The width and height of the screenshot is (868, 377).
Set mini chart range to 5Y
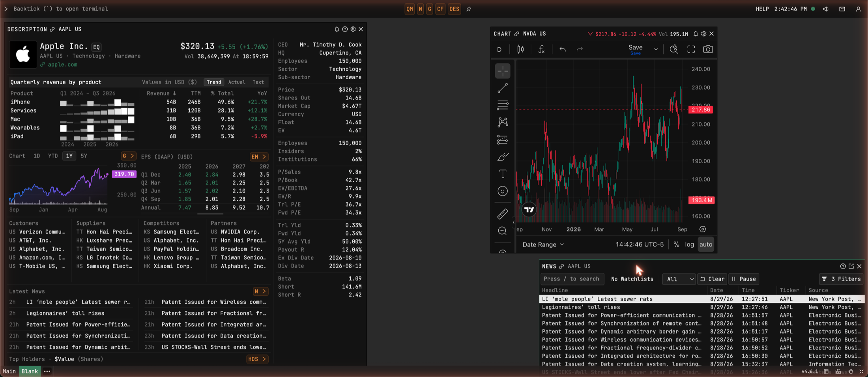point(84,156)
